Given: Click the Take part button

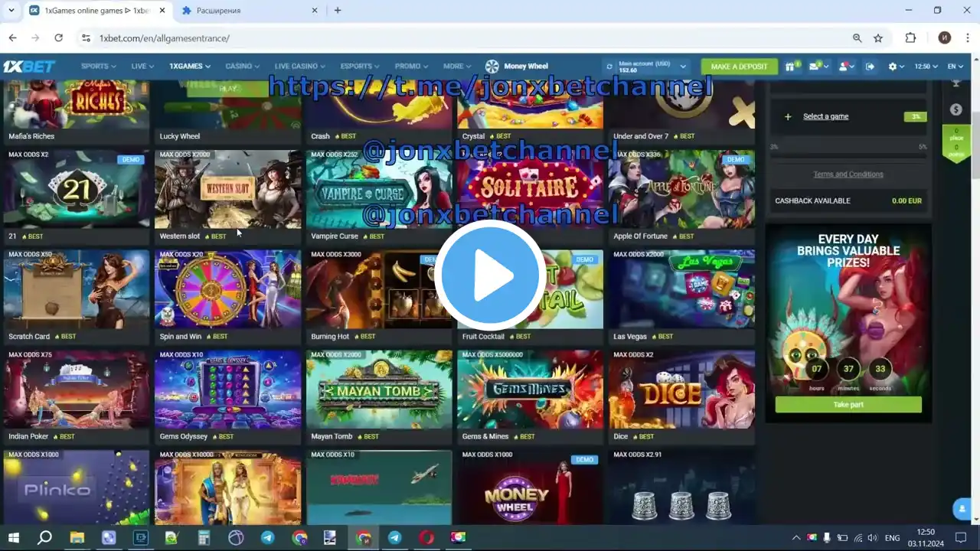Looking at the screenshot, I should click(848, 405).
